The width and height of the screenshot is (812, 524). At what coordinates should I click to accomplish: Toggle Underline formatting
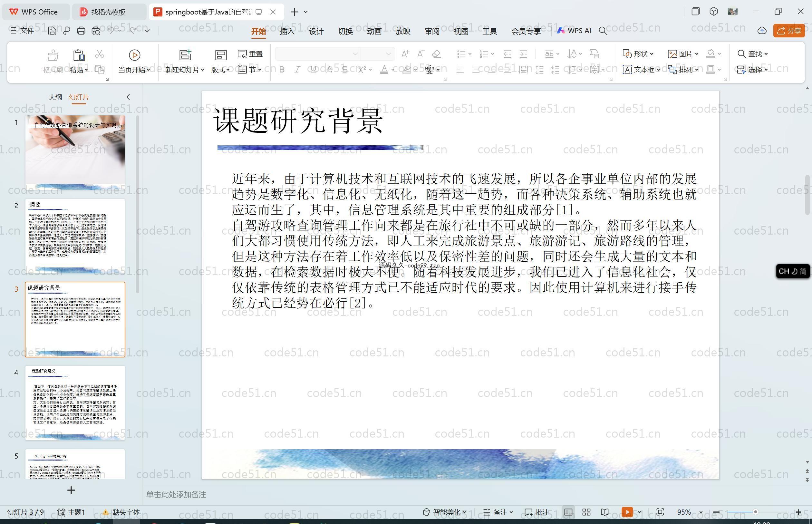pos(313,70)
